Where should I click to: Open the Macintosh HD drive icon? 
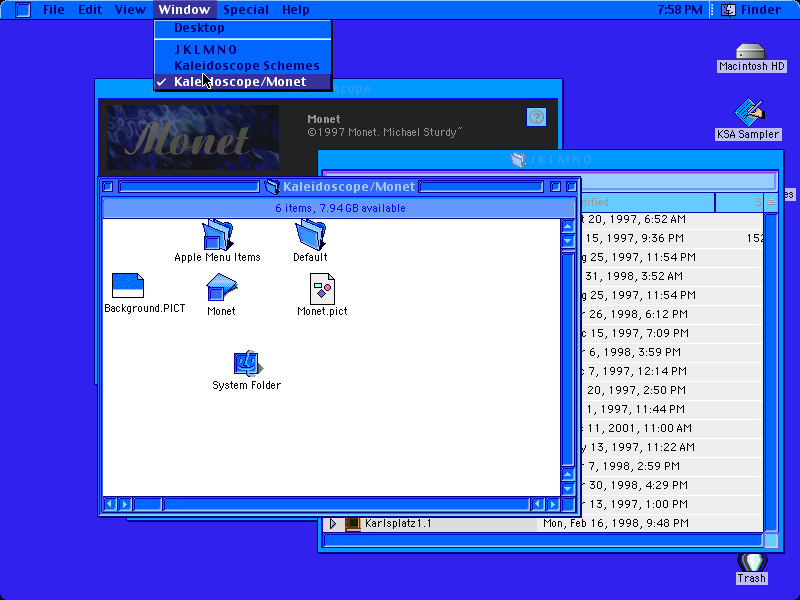click(751, 51)
